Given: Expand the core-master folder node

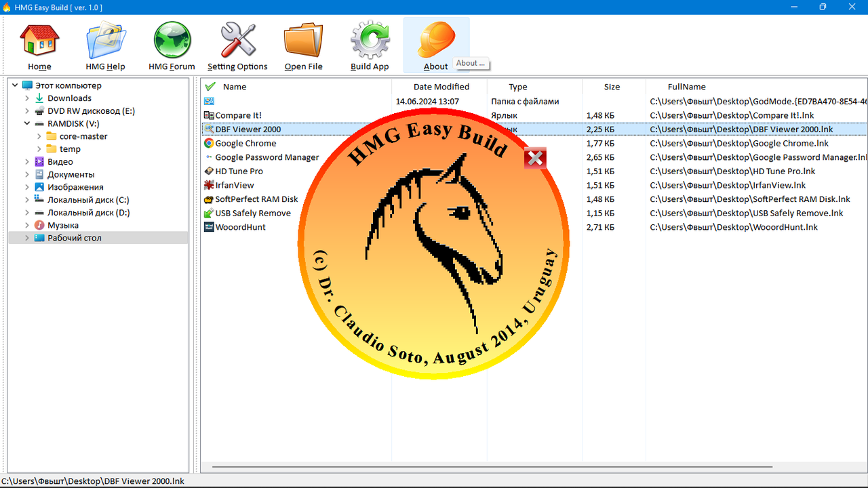Looking at the screenshot, I should tap(39, 136).
